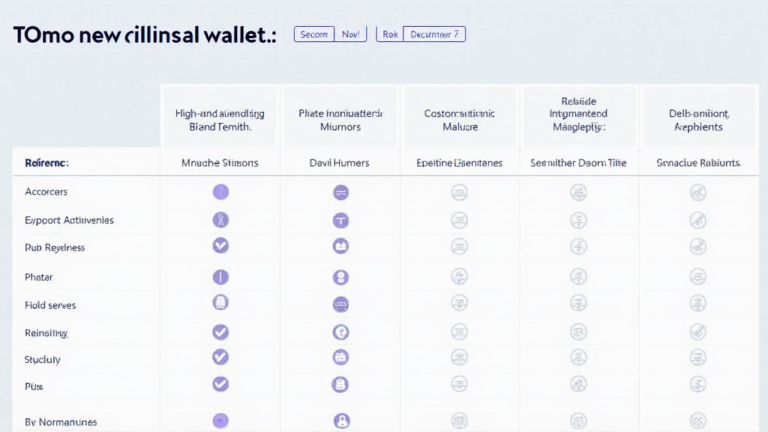Click Epeitine Lisentenes icon in Accorcers row

(459, 192)
